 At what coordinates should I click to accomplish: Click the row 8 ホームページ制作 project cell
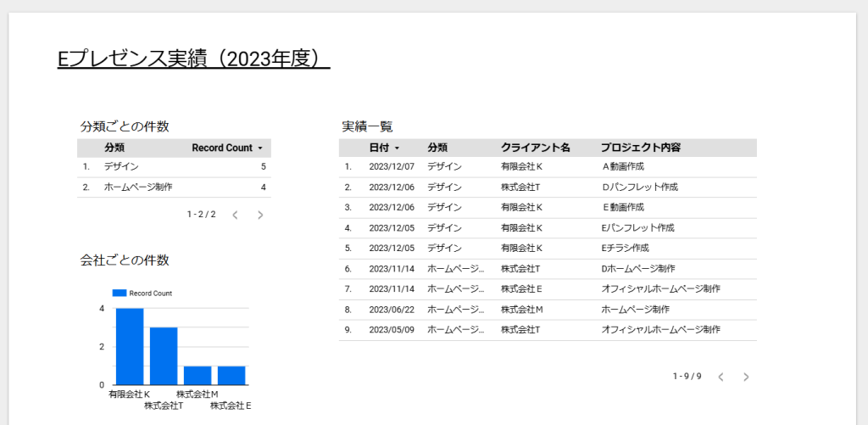636,309
